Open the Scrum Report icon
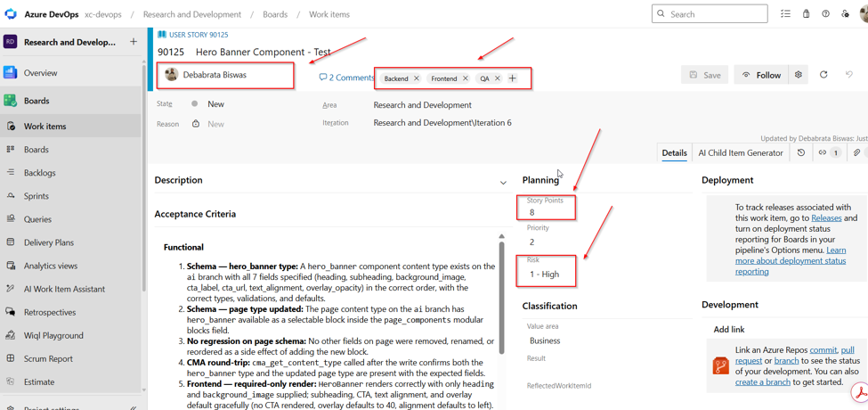 coord(11,359)
